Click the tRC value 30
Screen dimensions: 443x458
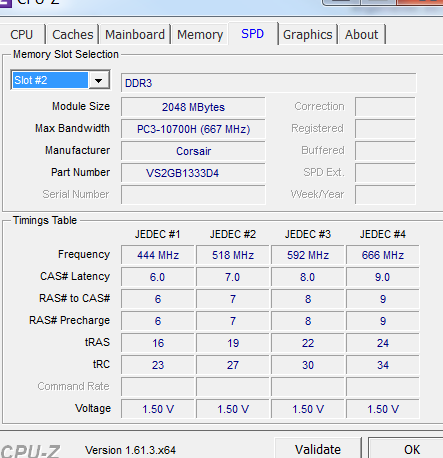pyautogui.click(x=308, y=365)
